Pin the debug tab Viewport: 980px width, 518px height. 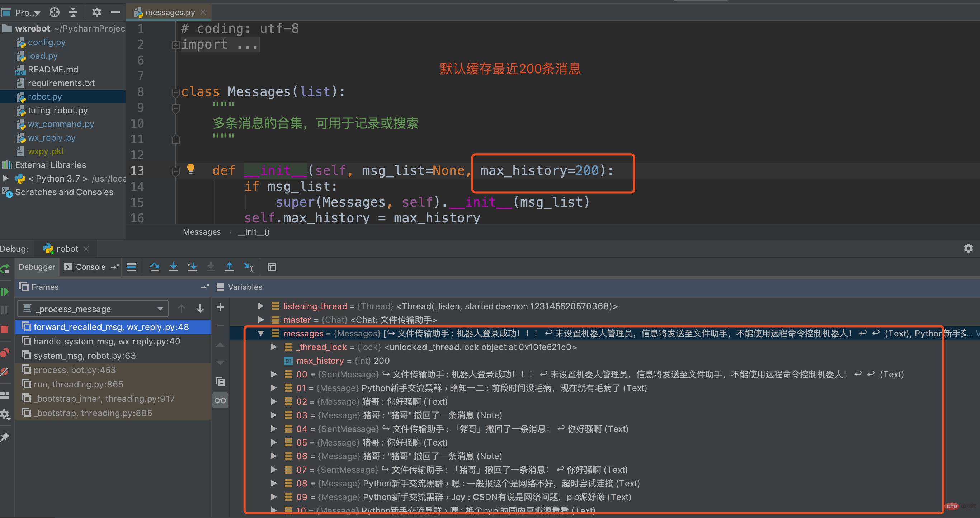click(x=5, y=437)
